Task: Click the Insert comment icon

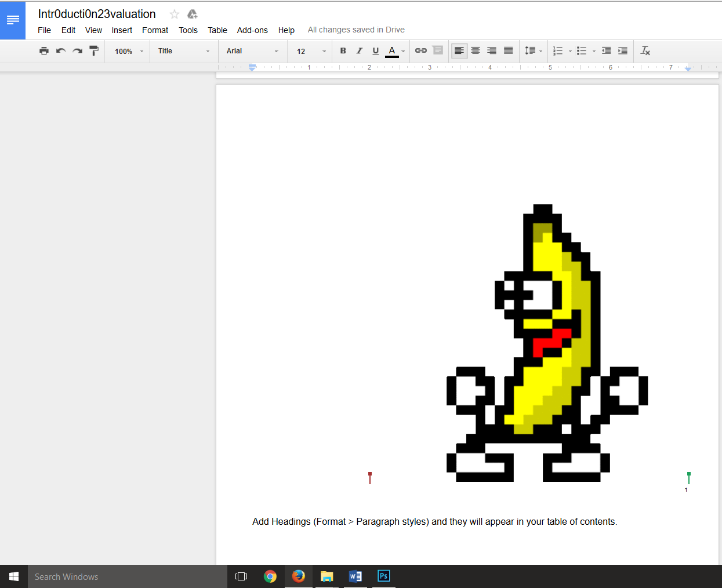Action: (438, 51)
